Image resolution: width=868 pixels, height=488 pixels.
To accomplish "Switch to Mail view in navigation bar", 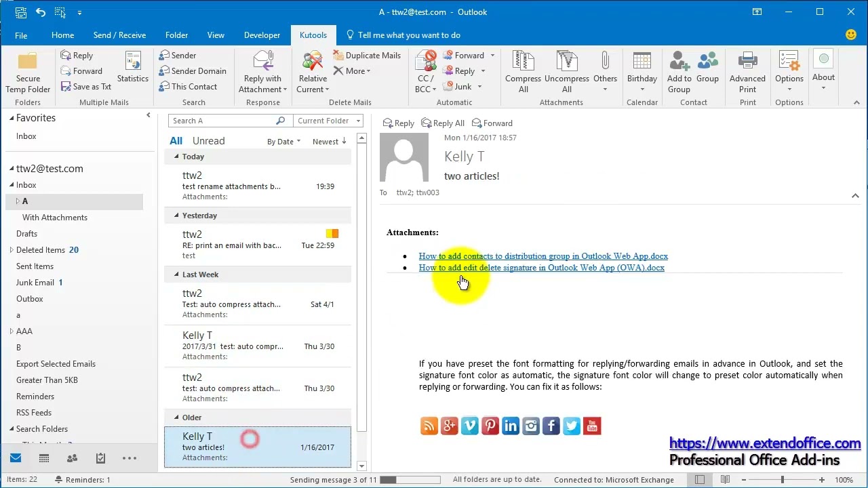I will pos(16,458).
